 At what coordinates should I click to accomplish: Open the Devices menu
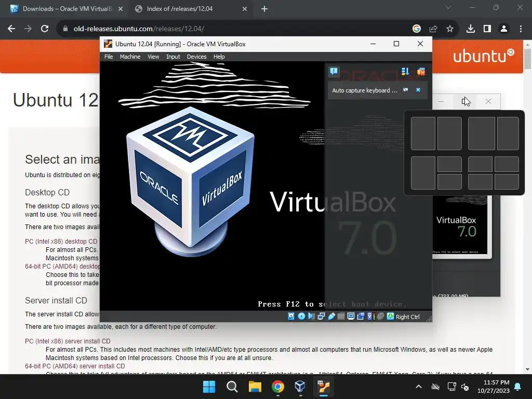(x=196, y=57)
